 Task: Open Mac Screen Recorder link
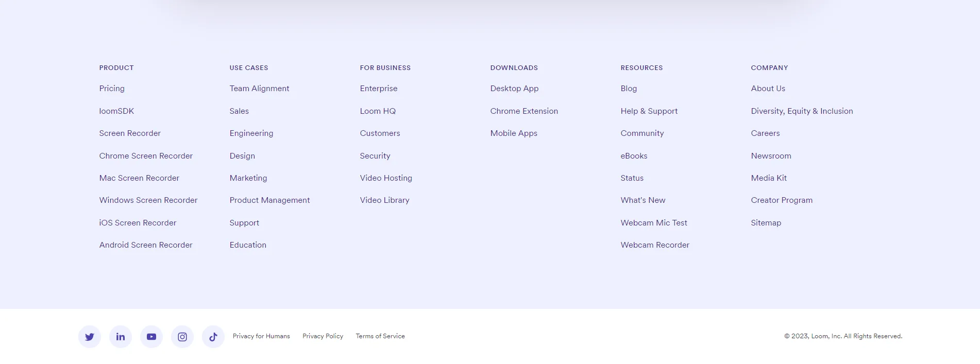click(x=139, y=178)
